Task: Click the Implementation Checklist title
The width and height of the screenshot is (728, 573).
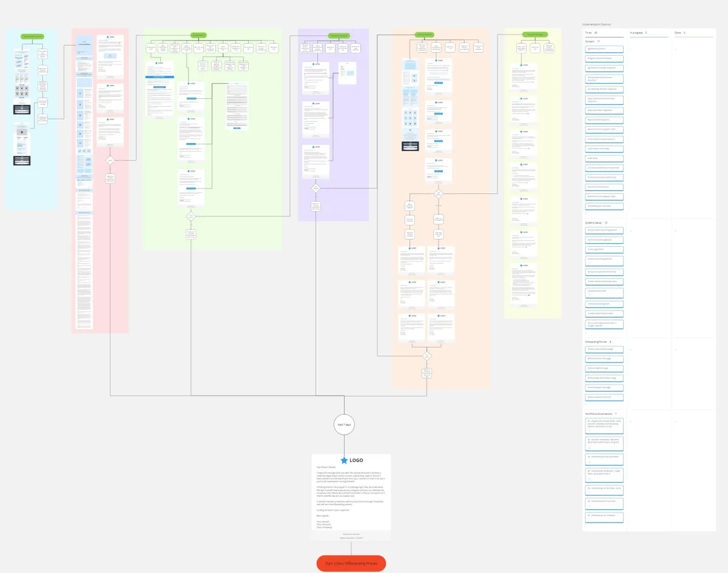Action: pos(598,24)
